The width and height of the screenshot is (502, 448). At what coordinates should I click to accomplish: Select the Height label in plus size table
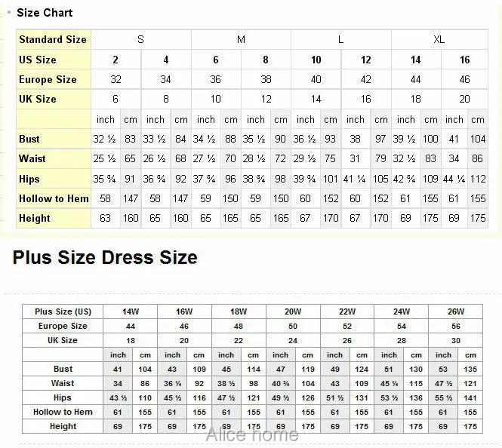click(x=63, y=426)
